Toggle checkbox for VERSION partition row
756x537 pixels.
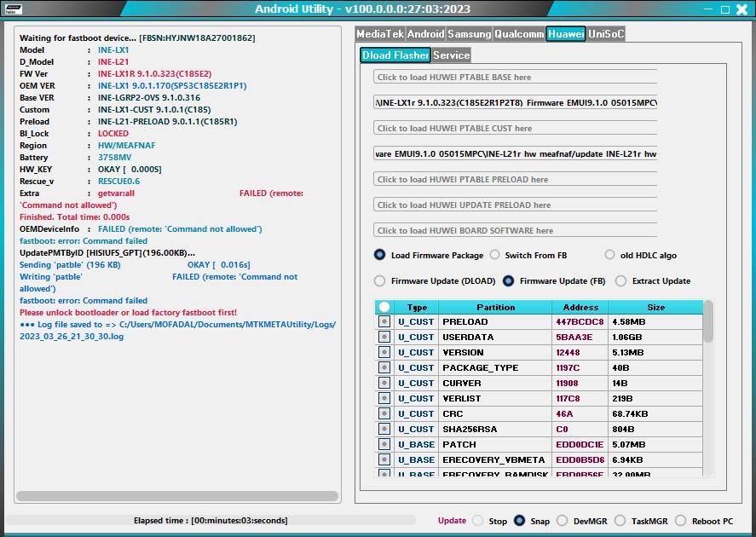coord(384,352)
